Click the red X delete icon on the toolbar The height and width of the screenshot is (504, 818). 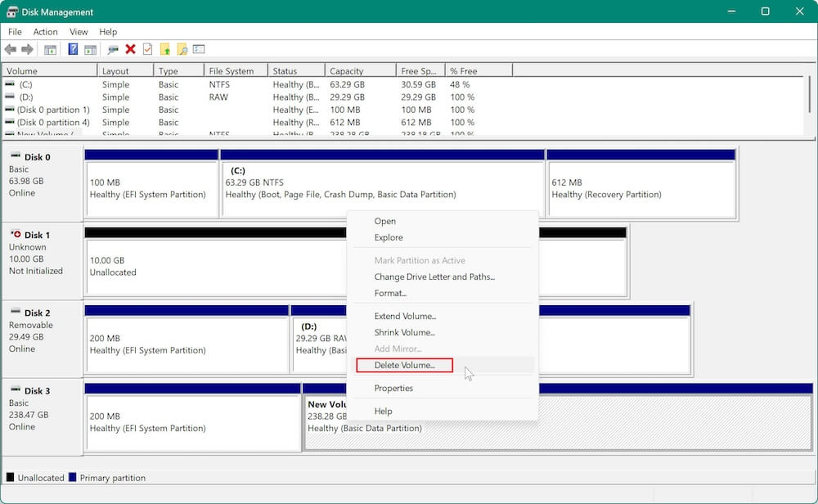click(129, 48)
